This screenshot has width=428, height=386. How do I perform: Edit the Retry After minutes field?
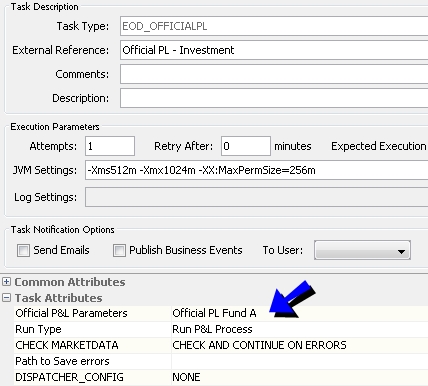[246, 146]
